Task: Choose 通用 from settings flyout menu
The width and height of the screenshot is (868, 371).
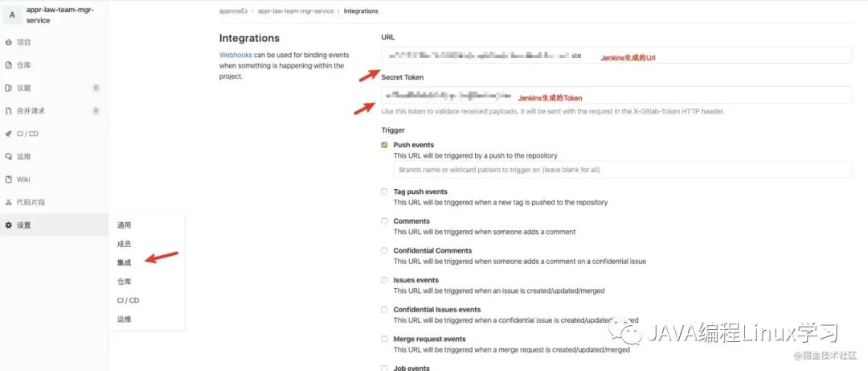Action: (124, 225)
